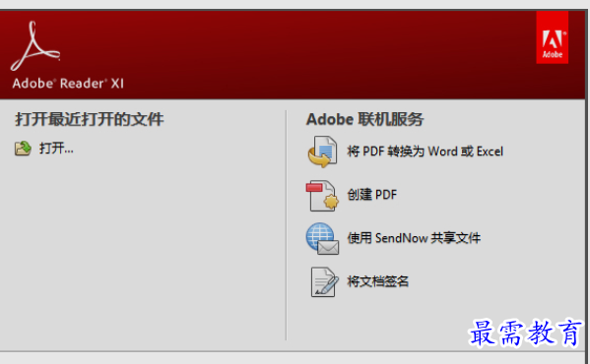The height and width of the screenshot is (364, 590).
Task: Select the 将文档签名 option
Action: coord(378,281)
